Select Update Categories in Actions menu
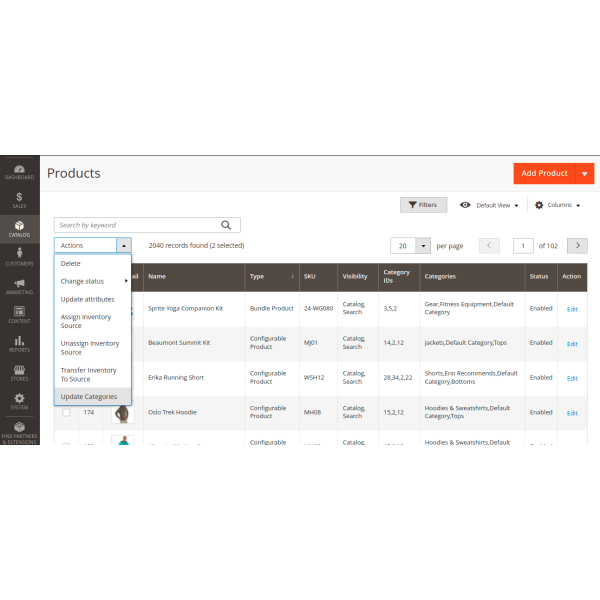Screen dimensions: 600x600 [89, 397]
